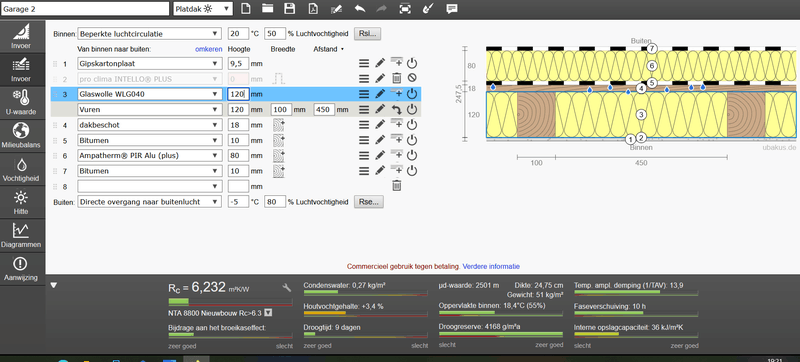Click the Garage 2 project name field

[x=85, y=9]
